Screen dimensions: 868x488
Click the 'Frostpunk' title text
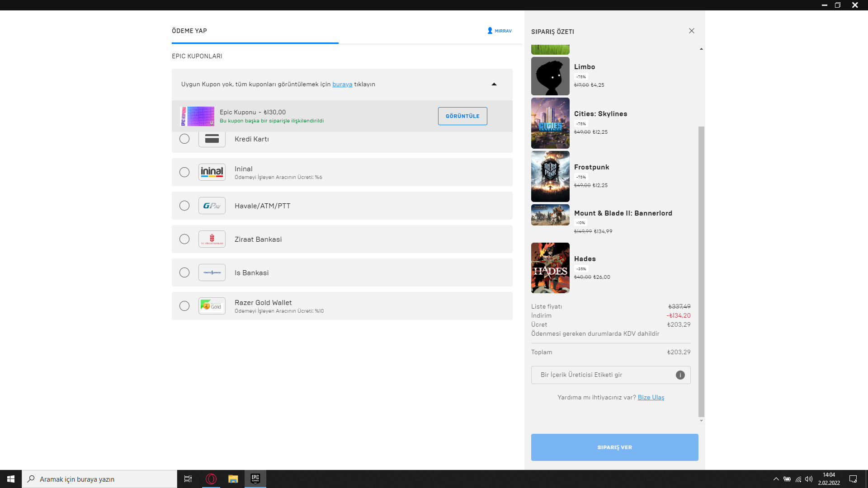[591, 167]
